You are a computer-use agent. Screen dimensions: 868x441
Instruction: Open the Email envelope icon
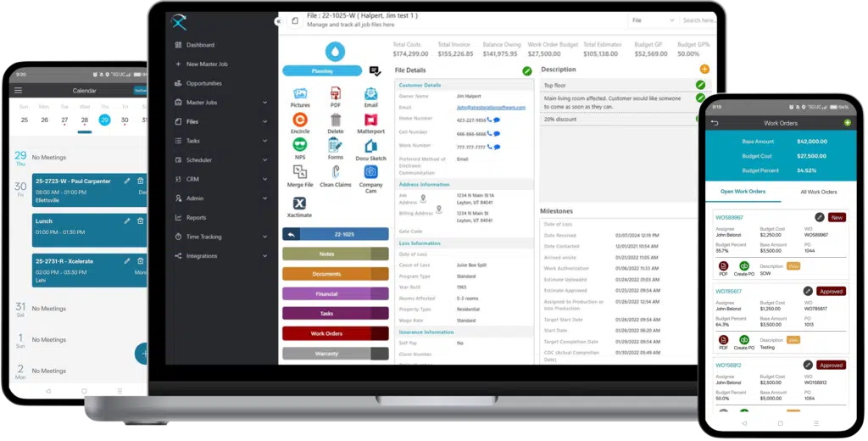(x=371, y=93)
